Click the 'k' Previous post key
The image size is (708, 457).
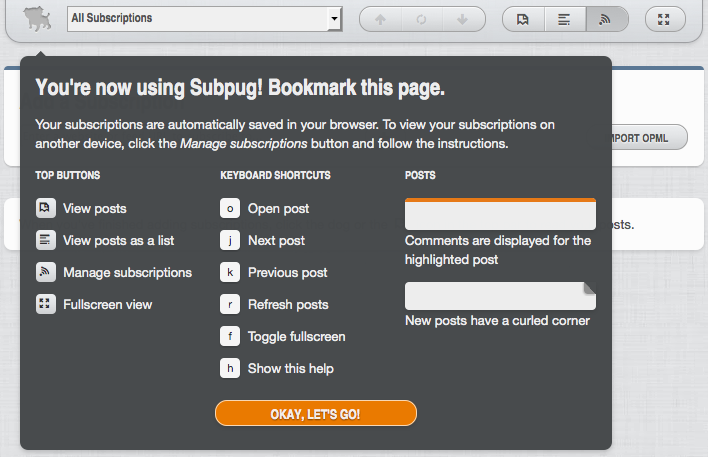(x=230, y=272)
